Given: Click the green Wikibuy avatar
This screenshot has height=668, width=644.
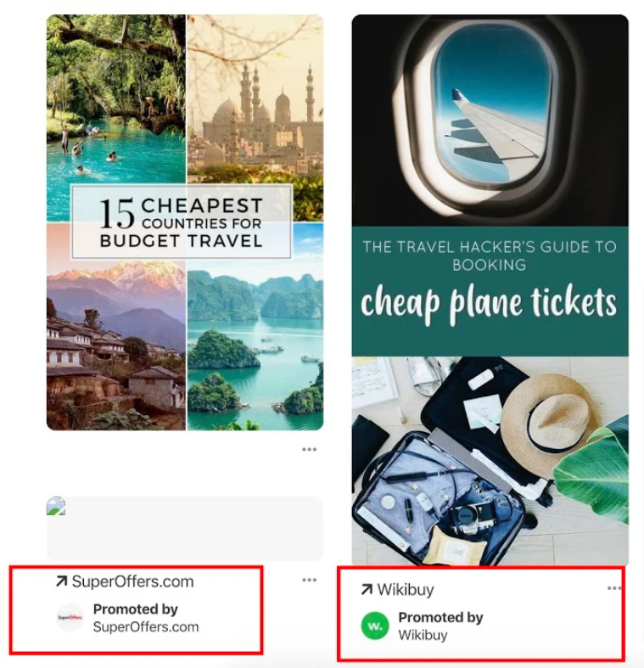Looking at the screenshot, I should (375, 626).
